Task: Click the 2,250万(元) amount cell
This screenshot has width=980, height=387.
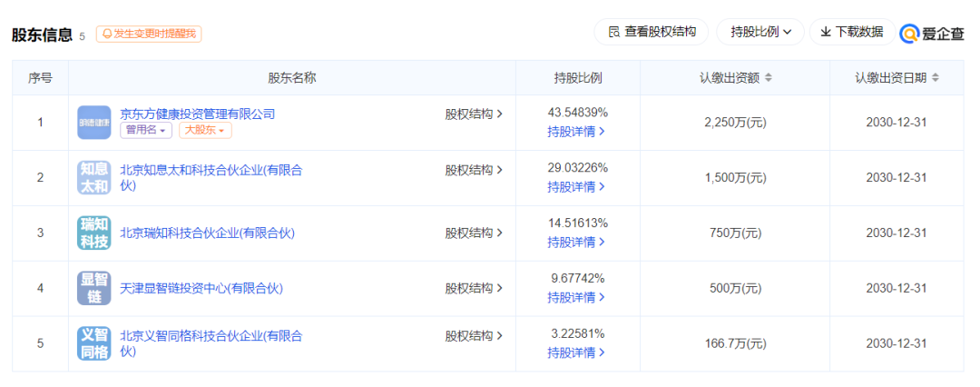Action: (735, 123)
